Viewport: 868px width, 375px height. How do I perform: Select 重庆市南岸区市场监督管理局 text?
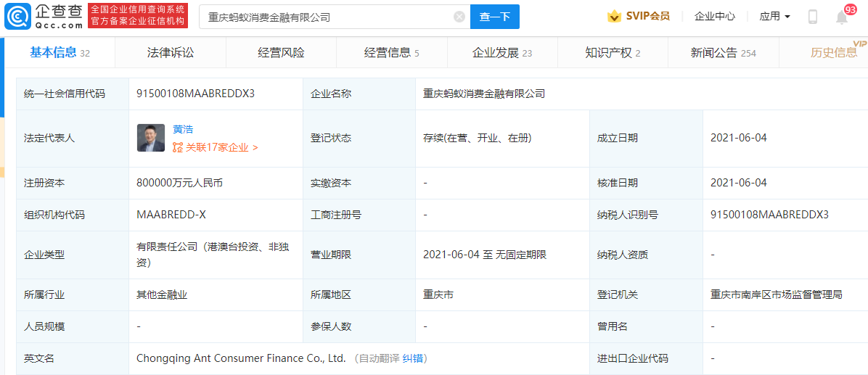point(777,294)
